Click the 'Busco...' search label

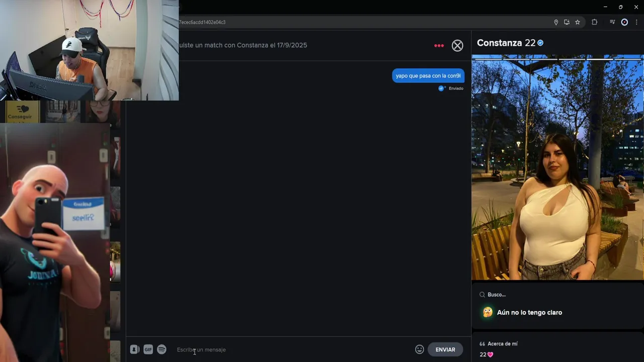[497, 295]
